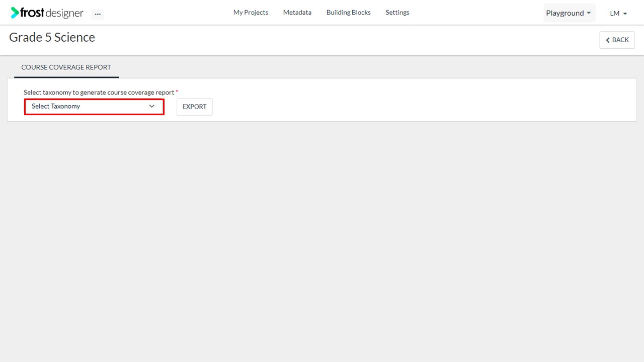Click the caret arrow next to Playground
This screenshot has height=362, width=644.
(x=589, y=14)
